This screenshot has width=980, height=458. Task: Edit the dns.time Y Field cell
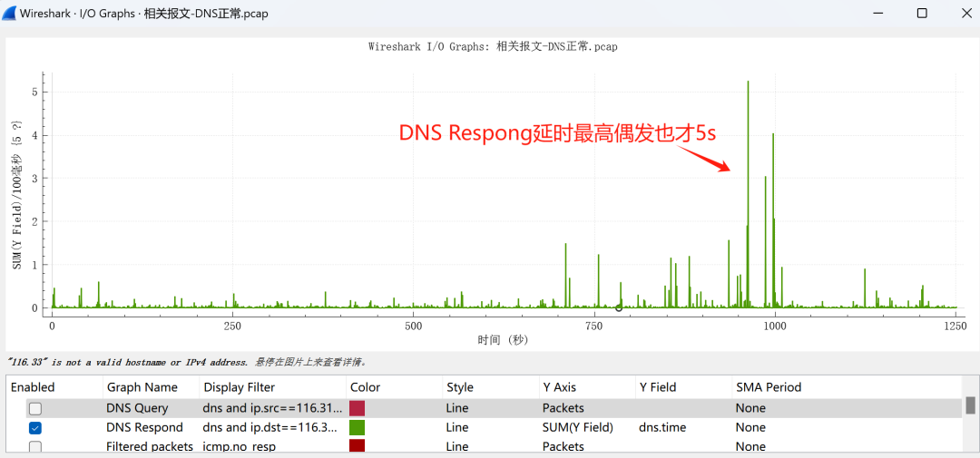click(661, 427)
